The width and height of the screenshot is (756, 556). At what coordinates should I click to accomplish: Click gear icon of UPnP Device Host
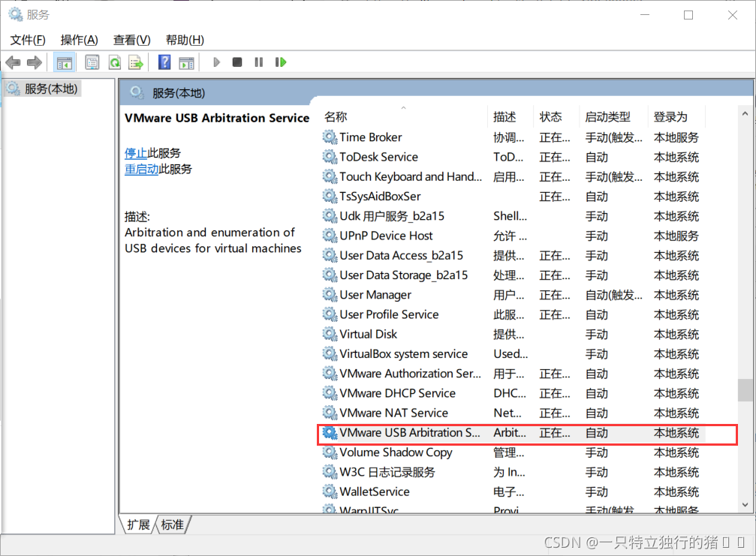click(330, 236)
